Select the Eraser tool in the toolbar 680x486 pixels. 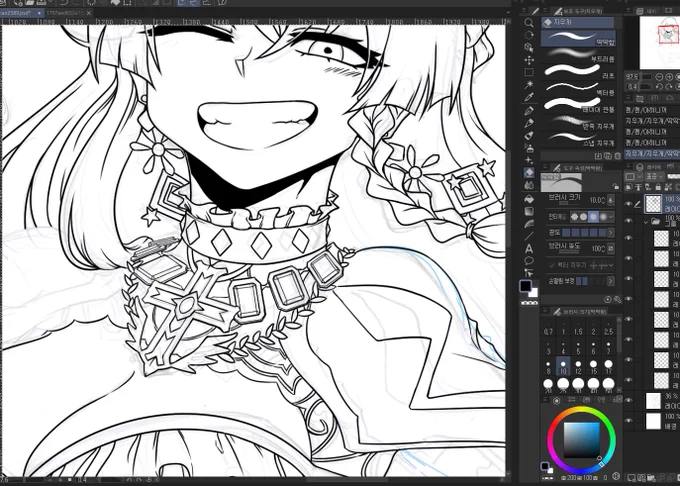pyautogui.click(x=529, y=173)
